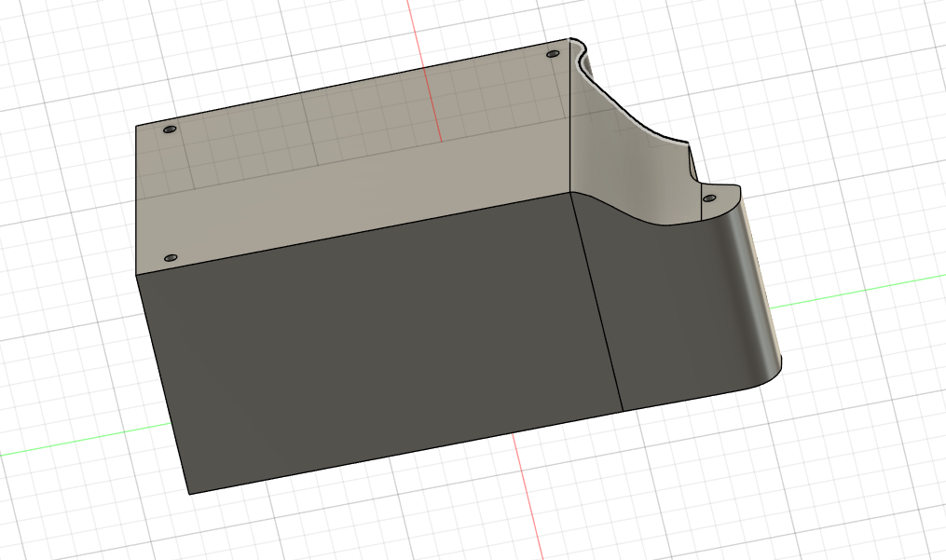Select the straight line crossing the top face near the cutout
The height and width of the screenshot is (560, 946).
pyautogui.click(x=569, y=121)
